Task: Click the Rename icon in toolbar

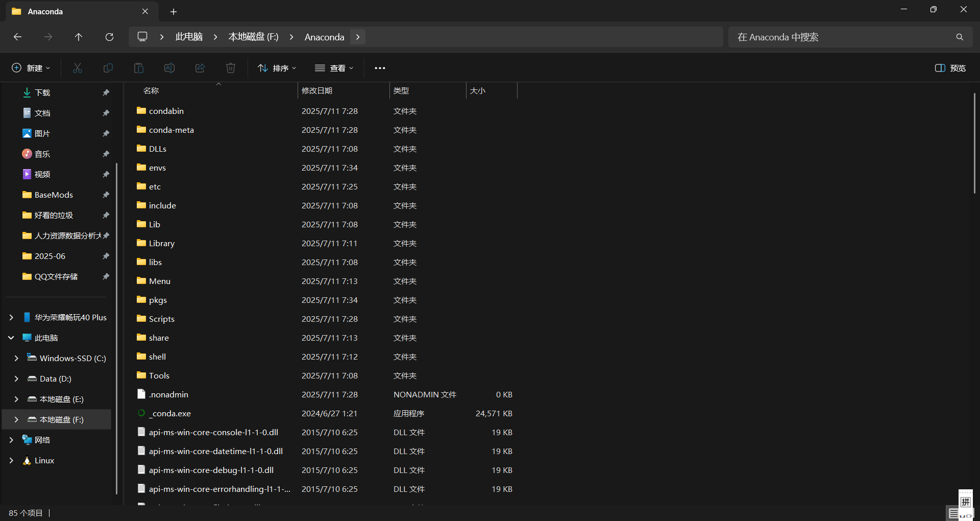Action: point(169,68)
